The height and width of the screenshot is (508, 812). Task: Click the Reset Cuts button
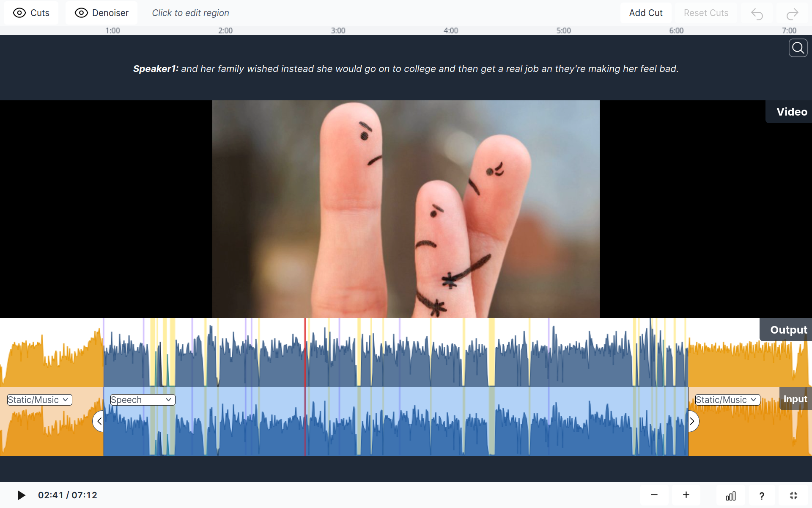coord(706,13)
